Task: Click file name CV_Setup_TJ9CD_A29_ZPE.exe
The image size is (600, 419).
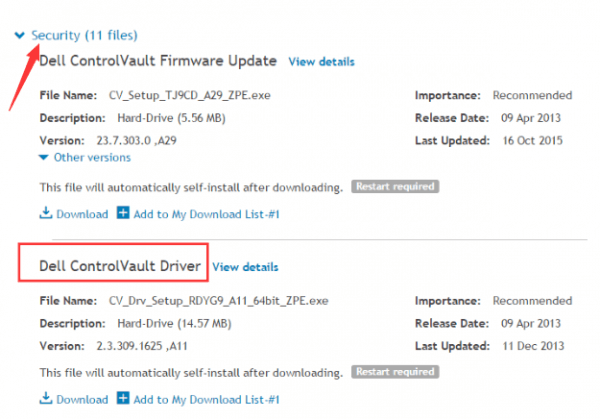Action: click(190, 95)
